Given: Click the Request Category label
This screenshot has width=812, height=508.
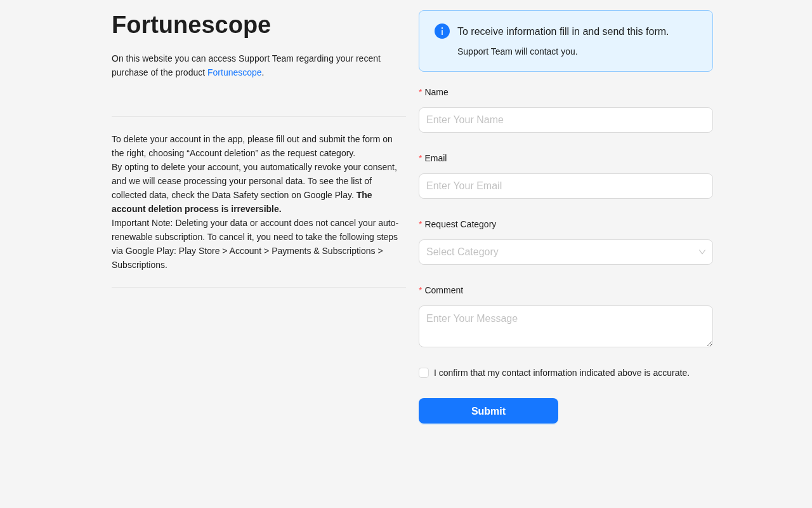Looking at the screenshot, I should pos(460,224).
